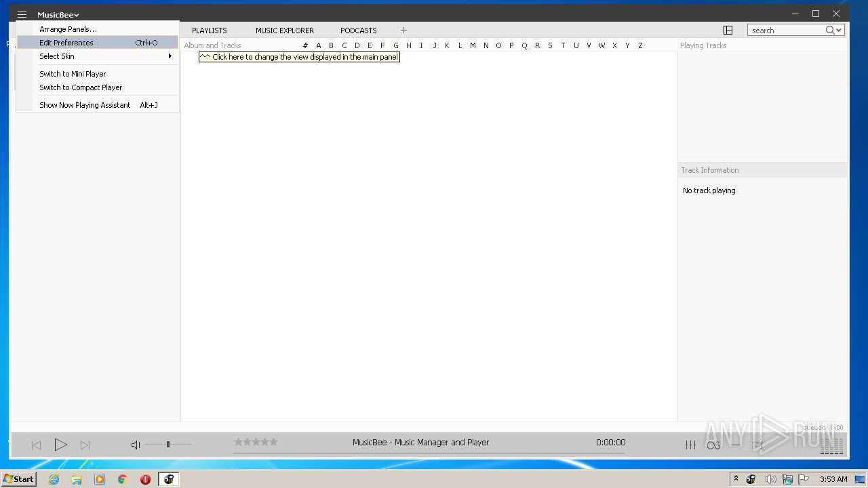Jump to letter A in index

click(x=319, y=45)
